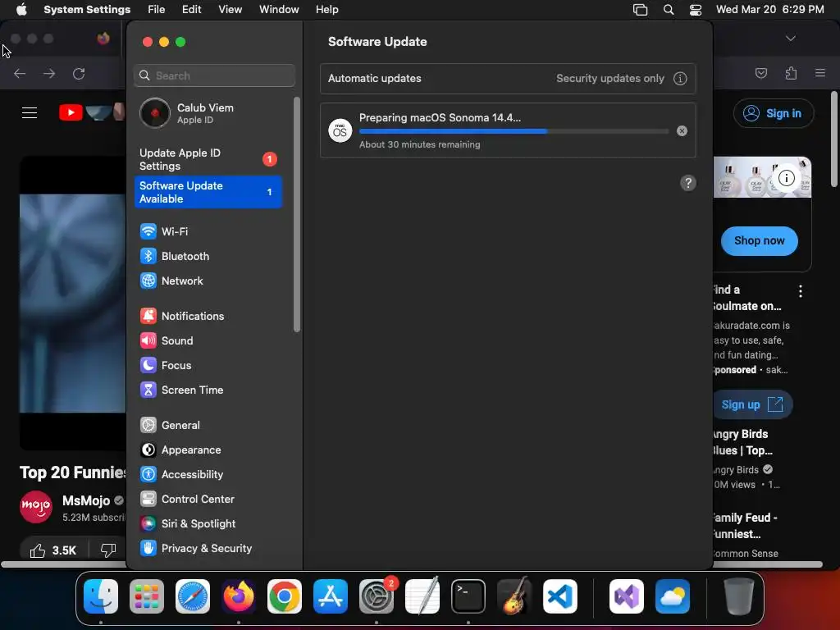Dislike the YouTube video
Image resolution: width=840 pixels, height=630 pixels.
point(108,550)
